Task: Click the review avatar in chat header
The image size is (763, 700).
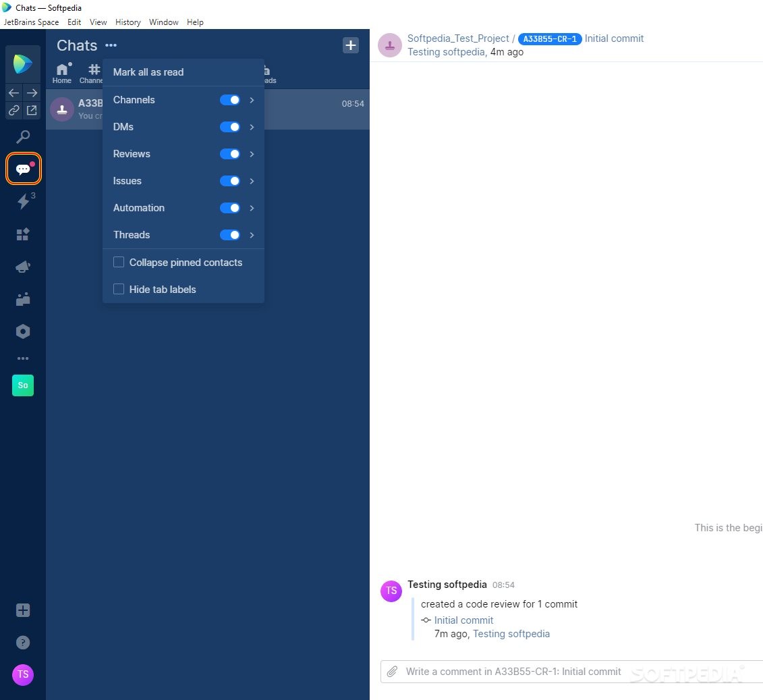Action: point(390,45)
